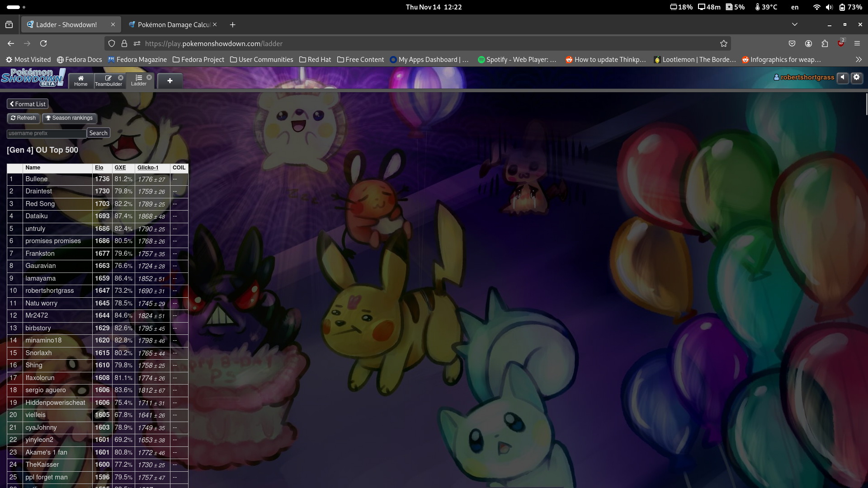Screen dimensions: 868x488
Task: Open Most Visited bookmarks folder
Action: click(28, 60)
